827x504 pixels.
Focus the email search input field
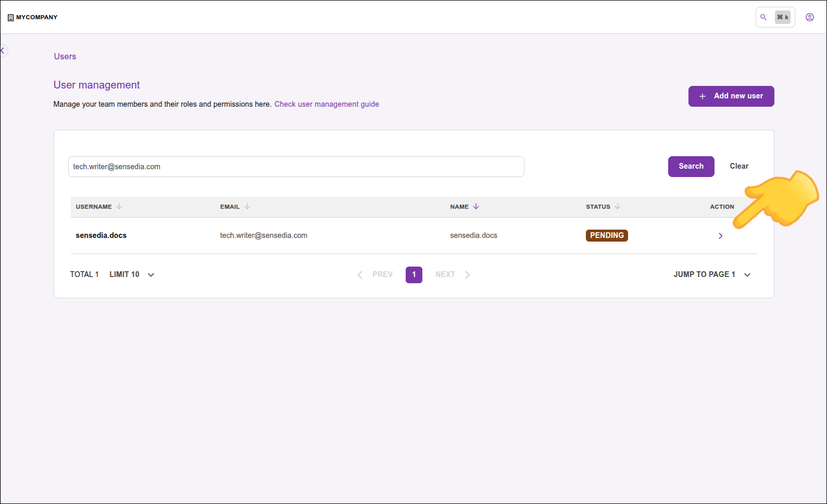click(x=296, y=167)
